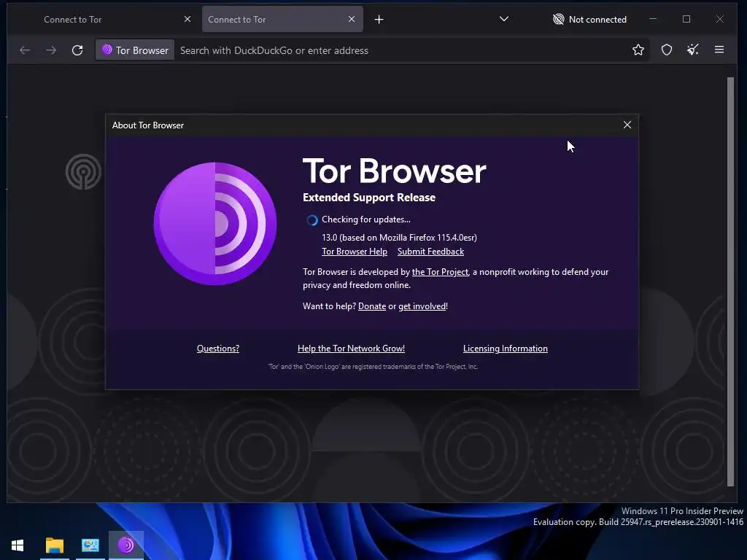This screenshot has width=747, height=560.
Task: Go forward using the forward arrow
Action: (51, 50)
